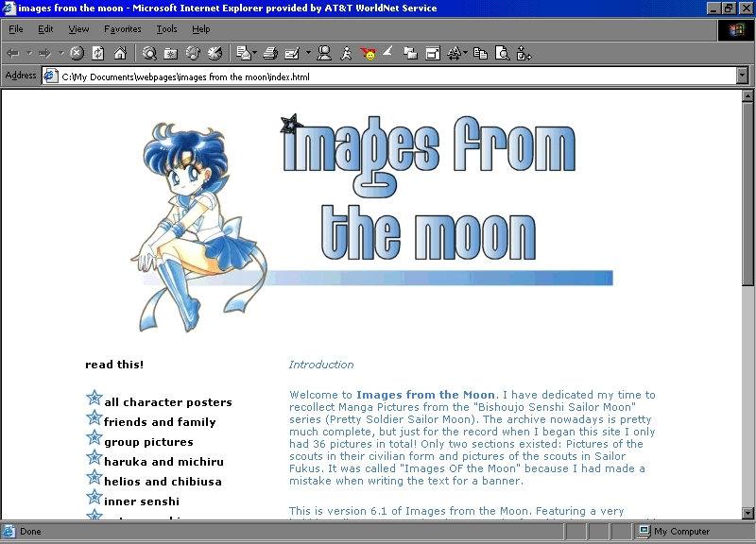Go to the Home page icon
Screen dimensions: 756x544
pyautogui.click(x=120, y=53)
